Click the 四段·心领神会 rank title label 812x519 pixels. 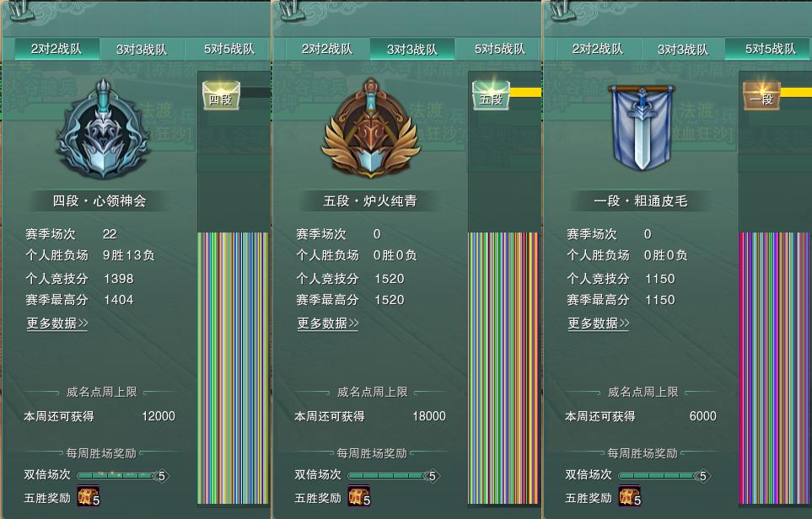pyautogui.click(x=99, y=201)
